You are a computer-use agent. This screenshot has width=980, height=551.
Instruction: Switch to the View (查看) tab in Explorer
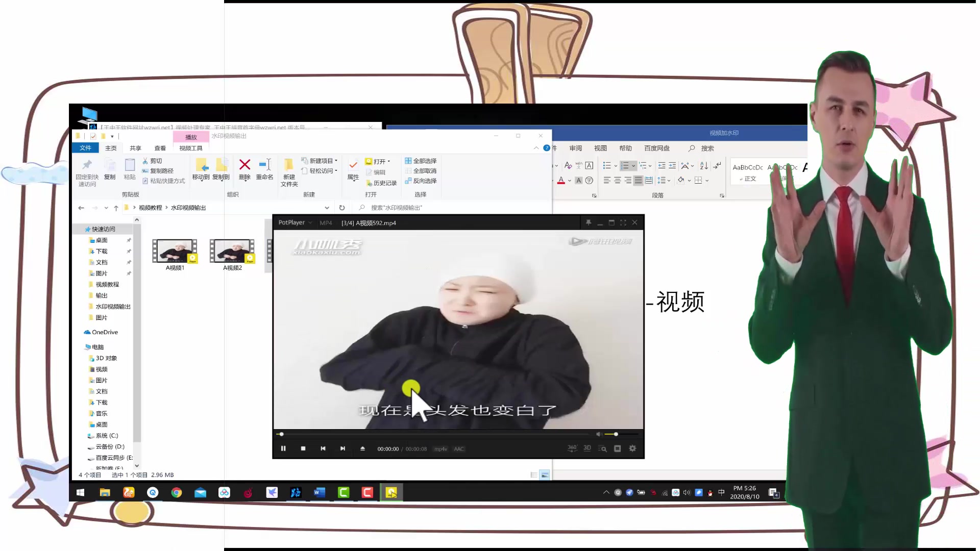[x=160, y=148]
